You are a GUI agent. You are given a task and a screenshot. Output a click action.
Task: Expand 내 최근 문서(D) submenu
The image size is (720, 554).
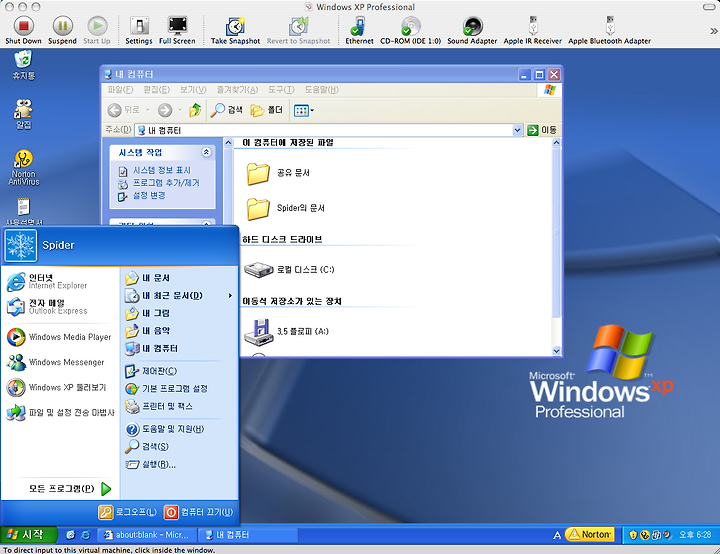pos(179,295)
